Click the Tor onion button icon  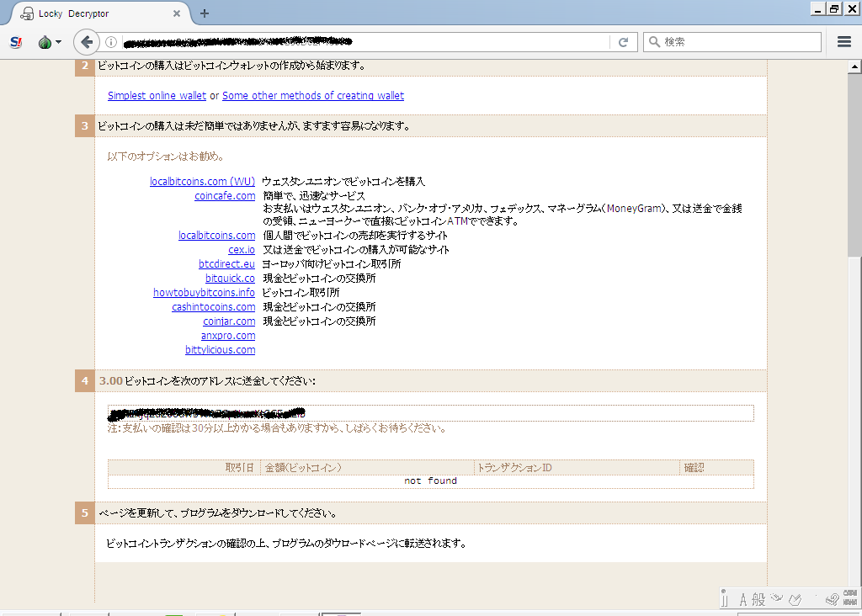click(45, 42)
